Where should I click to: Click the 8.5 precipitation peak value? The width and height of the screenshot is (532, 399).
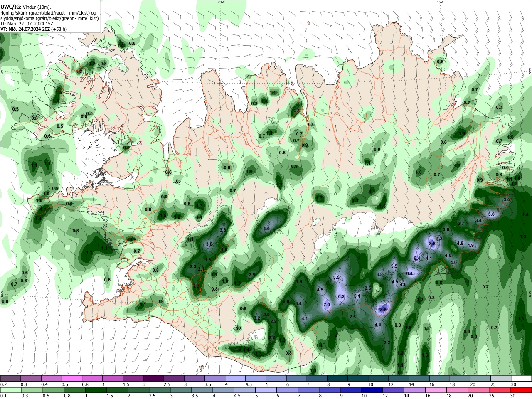383,310
